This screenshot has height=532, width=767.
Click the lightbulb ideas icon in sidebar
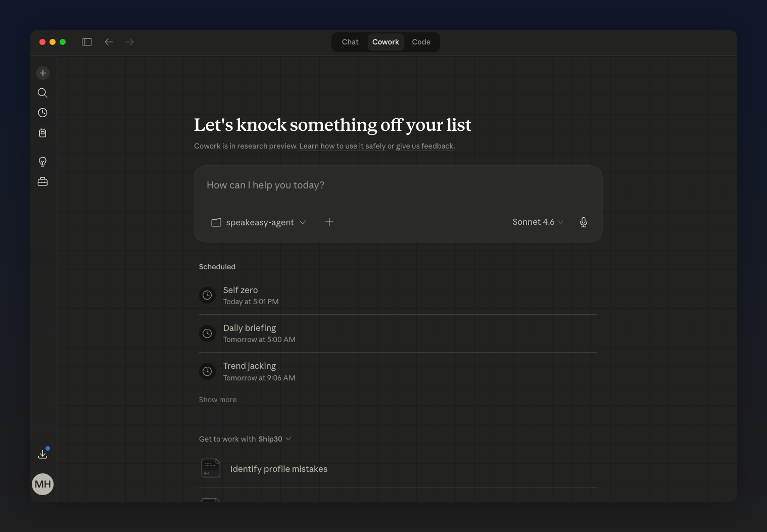pos(43,162)
